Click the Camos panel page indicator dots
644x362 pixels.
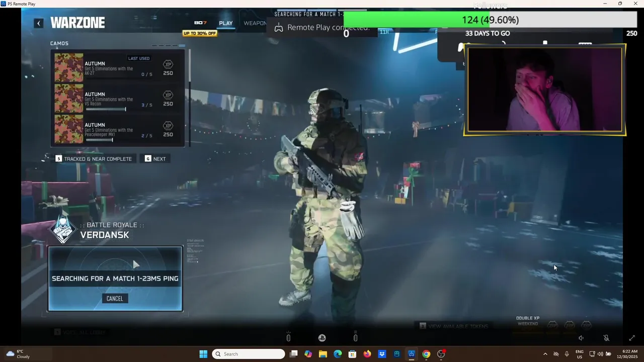168,46
